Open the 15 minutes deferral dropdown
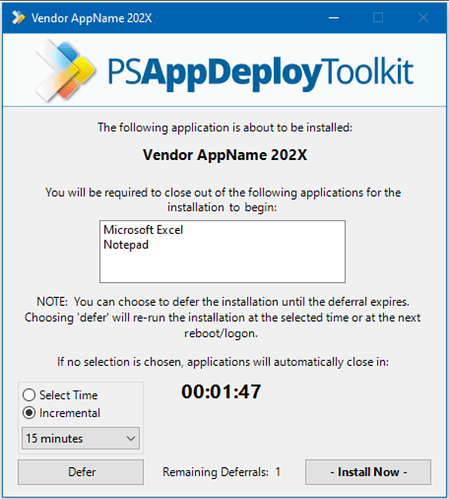The image size is (449, 499). [x=81, y=438]
